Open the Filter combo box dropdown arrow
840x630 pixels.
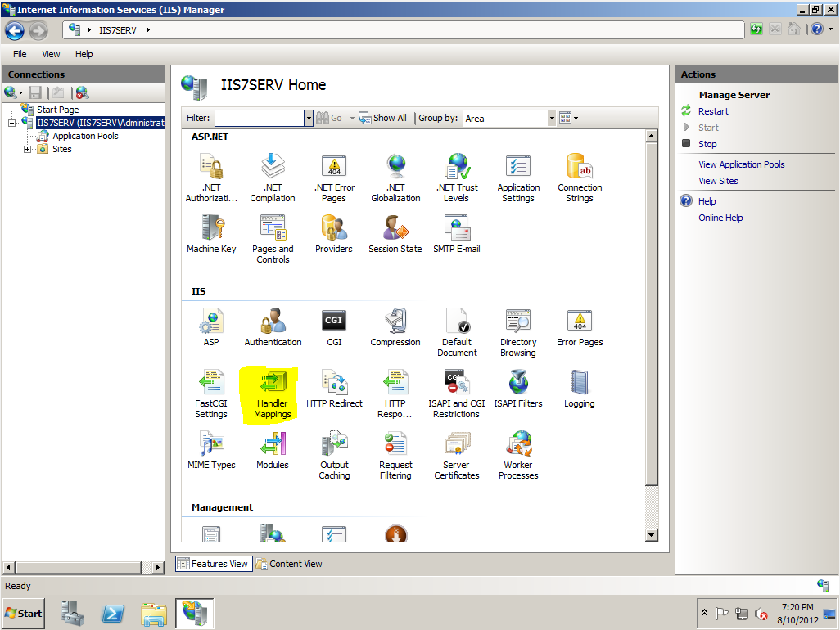309,119
